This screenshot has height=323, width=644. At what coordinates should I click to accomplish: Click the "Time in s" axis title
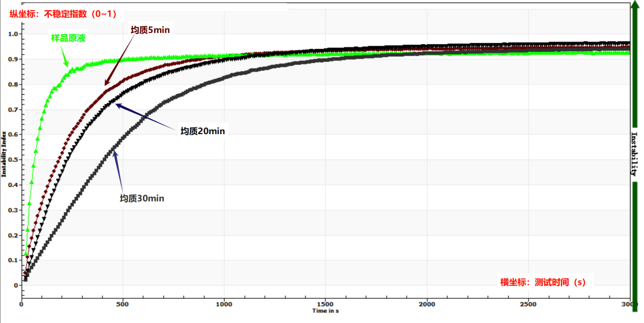click(x=326, y=311)
